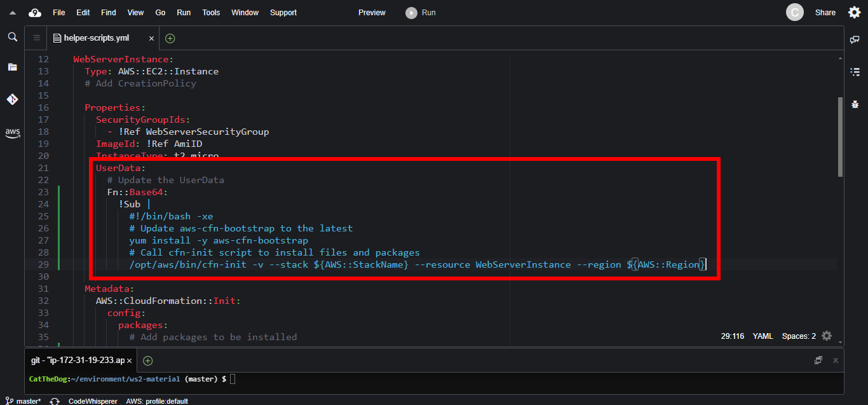The width and height of the screenshot is (868, 405).
Task: Open preferences gear icon at top right
Action: (x=854, y=13)
